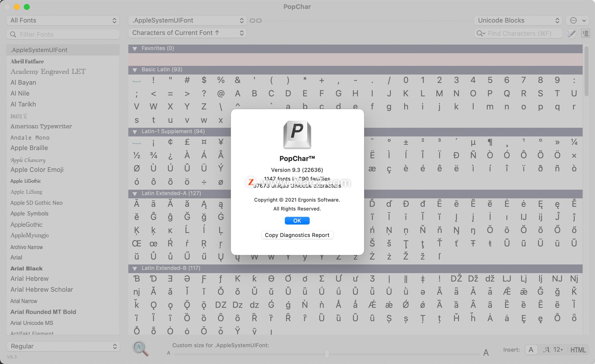
Task: Open the insert font size 12 menu
Action: coord(558,350)
